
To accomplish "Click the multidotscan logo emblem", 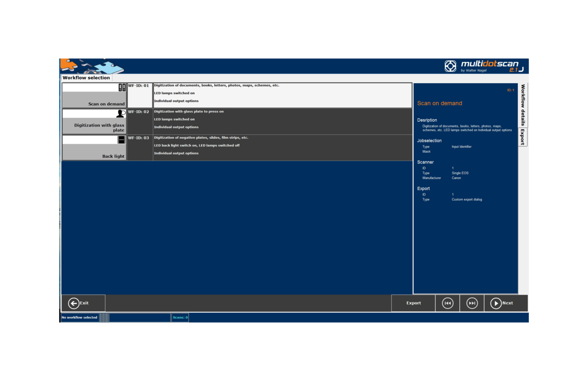I will (450, 66).
